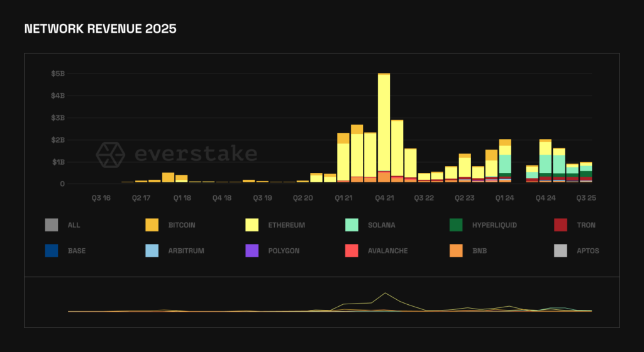Image resolution: width=644 pixels, height=352 pixels.
Task: Toggle the light blue Arbitrum legend swatch
Action: tap(152, 251)
